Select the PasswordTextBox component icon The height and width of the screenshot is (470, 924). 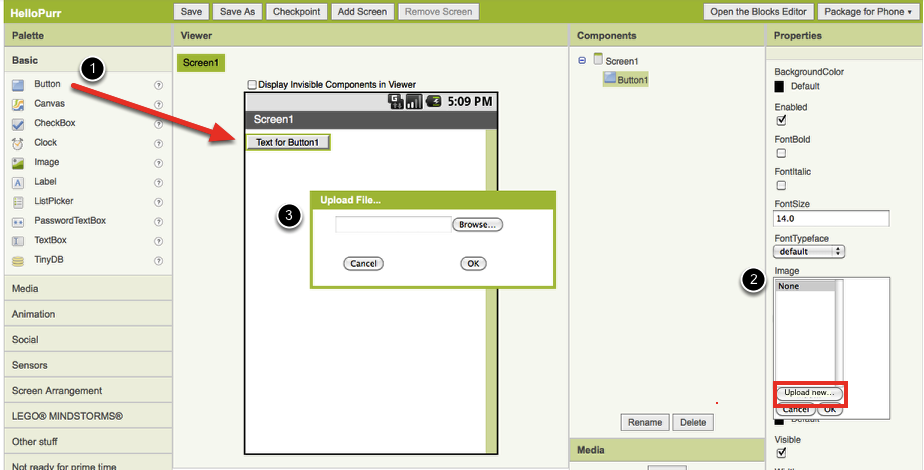[x=18, y=222]
